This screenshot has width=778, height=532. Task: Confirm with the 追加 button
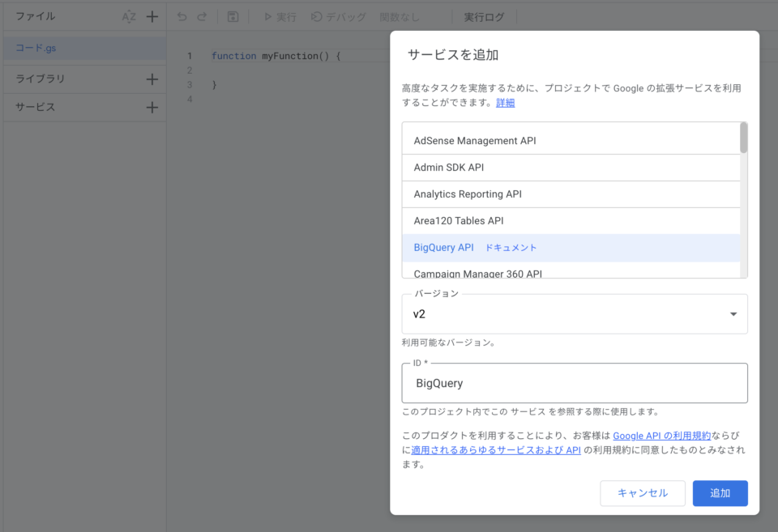click(720, 493)
